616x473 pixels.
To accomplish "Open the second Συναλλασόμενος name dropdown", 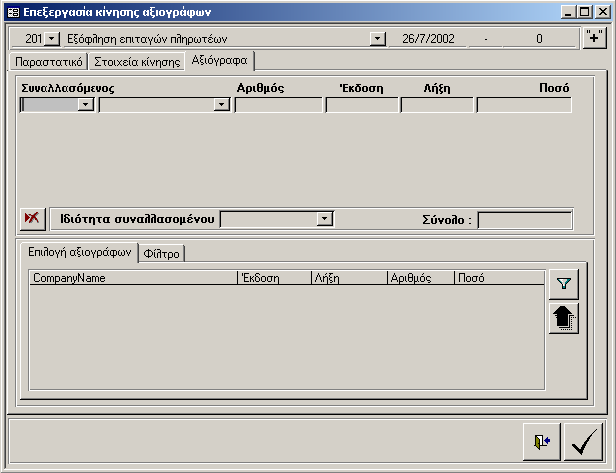I will pyautogui.click(x=222, y=105).
